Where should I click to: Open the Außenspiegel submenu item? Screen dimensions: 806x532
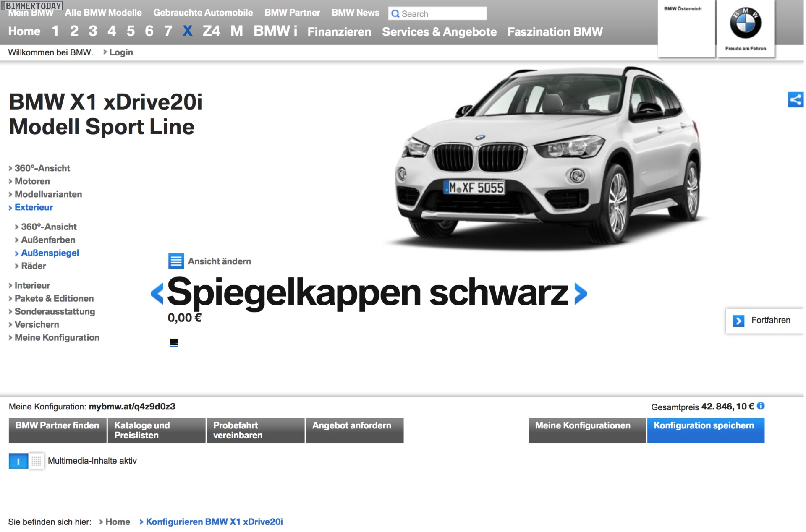tap(50, 253)
